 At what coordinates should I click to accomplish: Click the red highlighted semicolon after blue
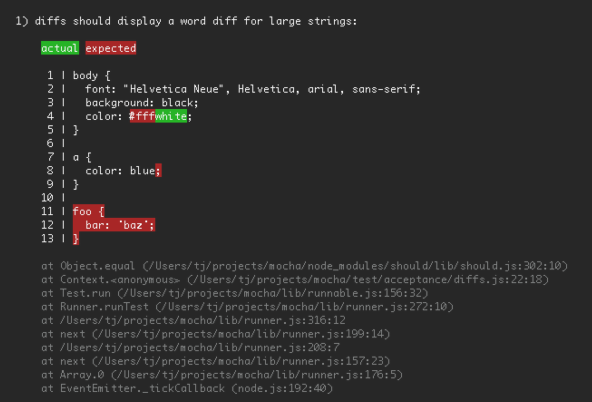(158, 171)
